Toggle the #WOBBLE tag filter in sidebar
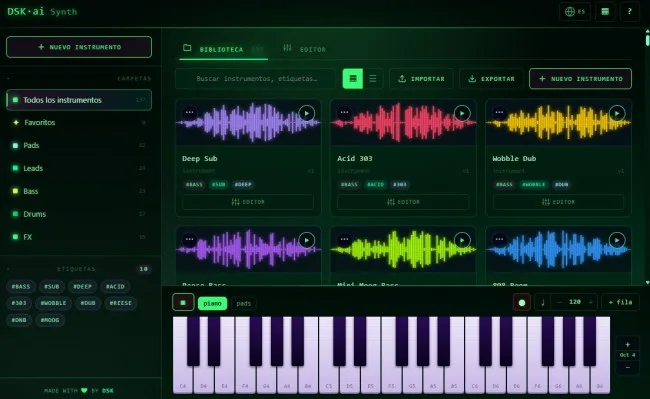The height and width of the screenshot is (399, 650). 53,303
